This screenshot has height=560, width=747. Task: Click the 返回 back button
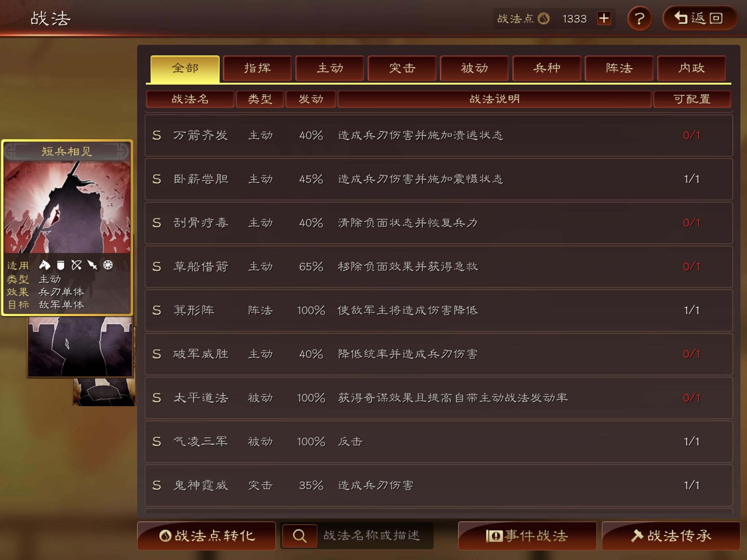(x=700, y=18)
